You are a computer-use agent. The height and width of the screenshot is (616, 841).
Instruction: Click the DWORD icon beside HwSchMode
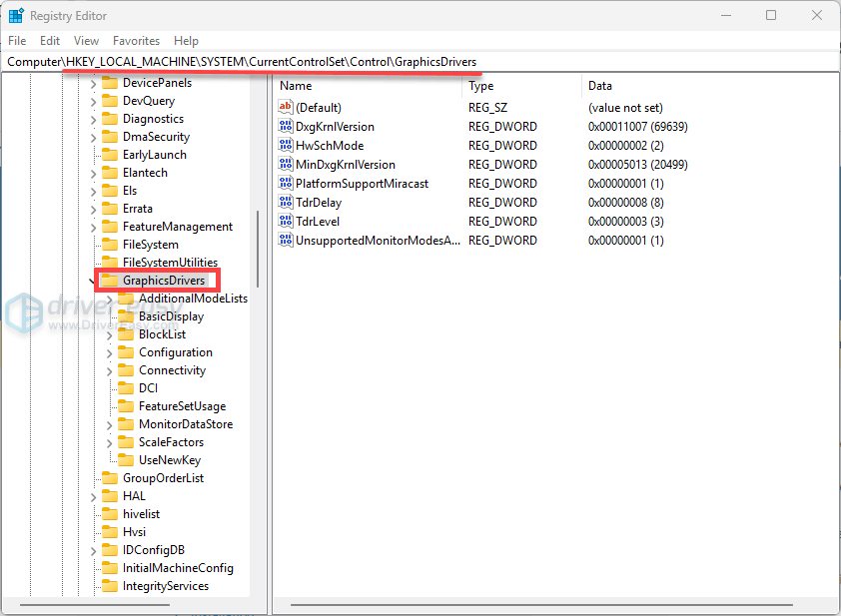pyautogui.click(x=286, y=146)
